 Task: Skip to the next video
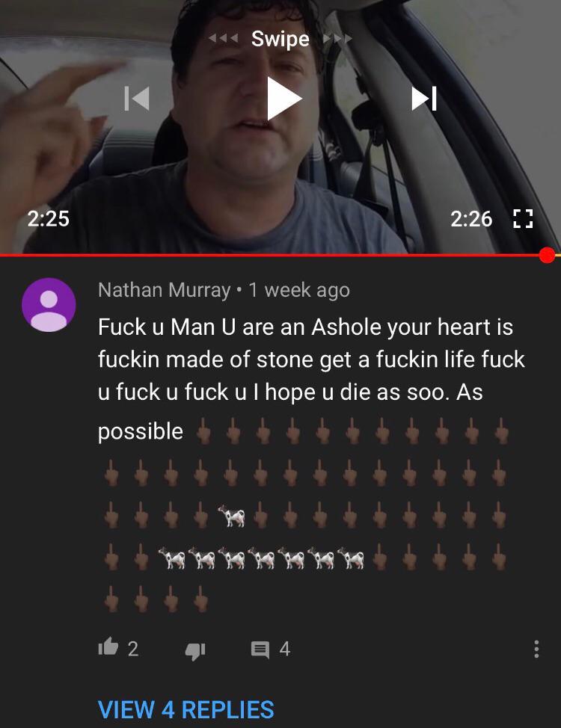[424, 99]
